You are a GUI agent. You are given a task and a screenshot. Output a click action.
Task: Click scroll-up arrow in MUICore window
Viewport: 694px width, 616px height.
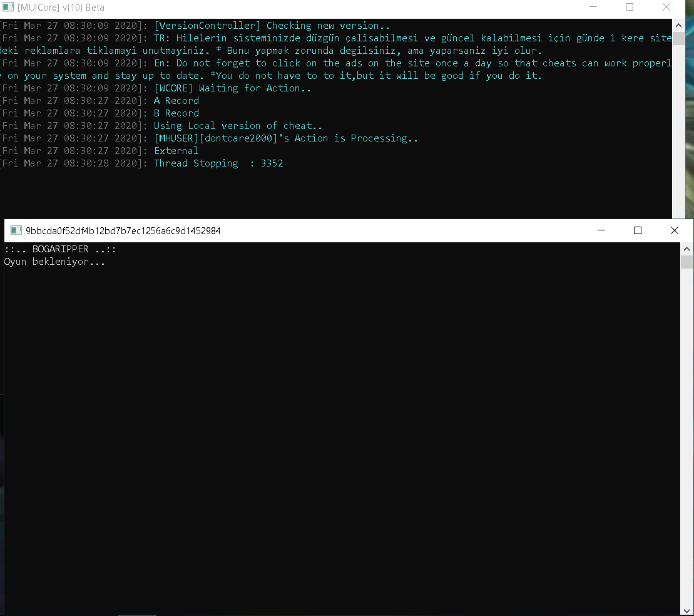(x=678, y=26)
